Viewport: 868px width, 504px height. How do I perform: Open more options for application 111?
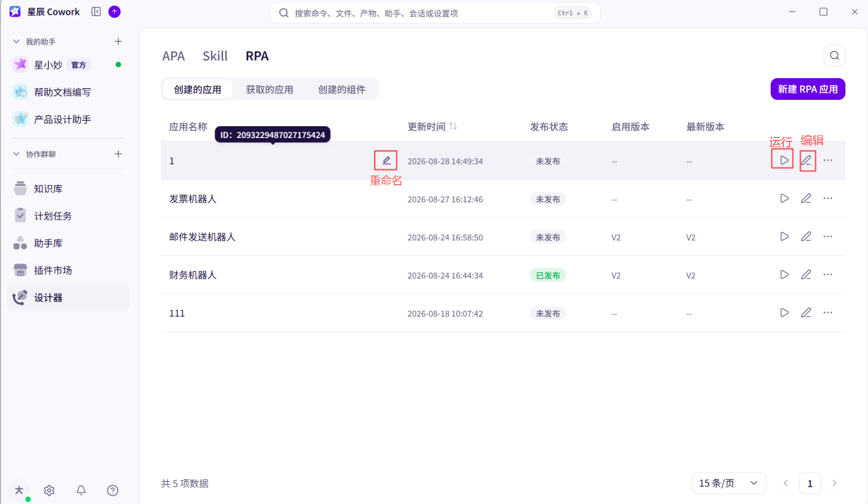(828, 313)
